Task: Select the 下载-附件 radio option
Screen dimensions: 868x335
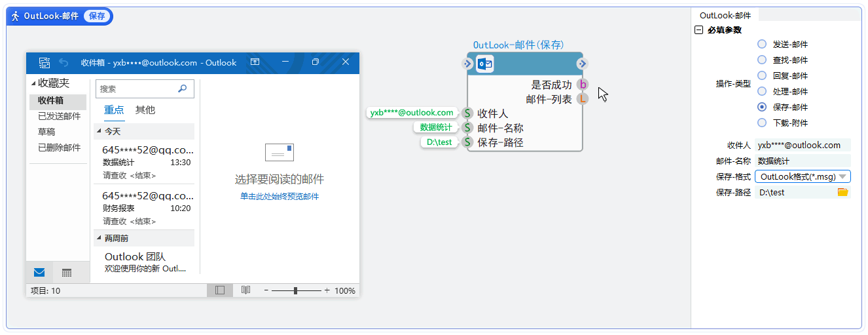Action: (x=761, y=123)
